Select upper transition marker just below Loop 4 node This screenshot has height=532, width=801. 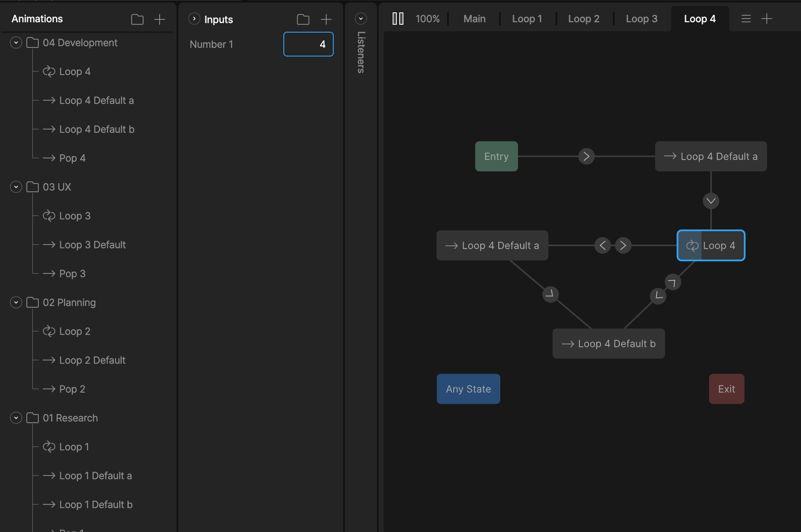coord(673,282)
